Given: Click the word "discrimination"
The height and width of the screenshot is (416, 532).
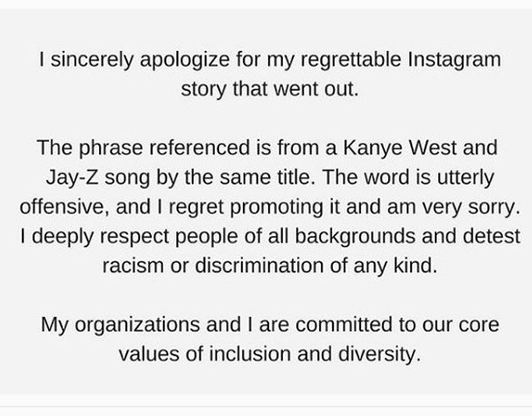Looking at the screenshot, I should (x=259, y=265).
